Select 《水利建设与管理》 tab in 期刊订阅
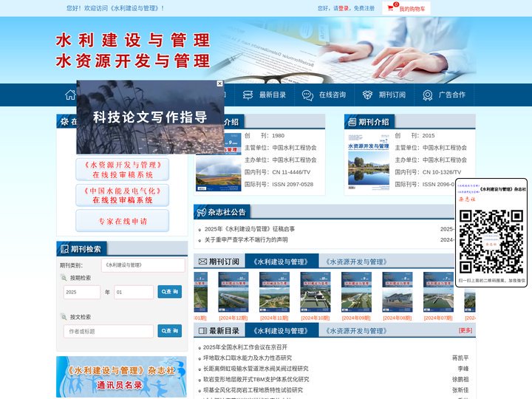The height and width of the screenshot is (399, 532). [281, 262]
